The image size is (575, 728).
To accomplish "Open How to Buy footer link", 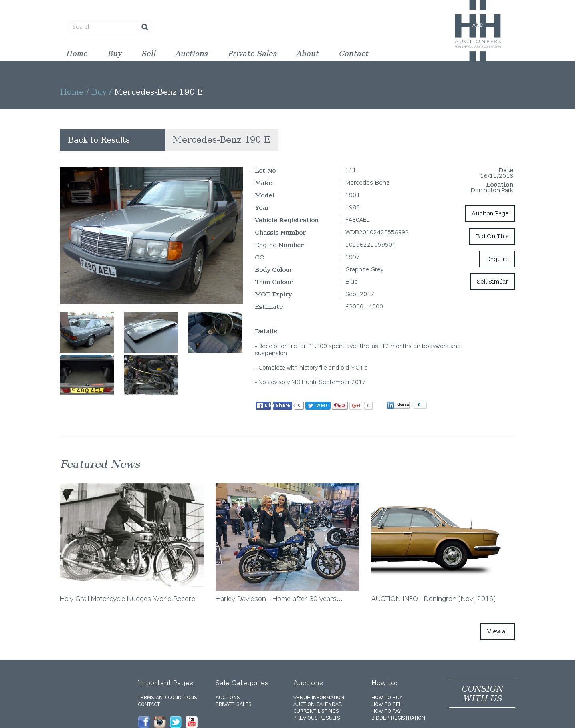I will [x=387, y=698].
